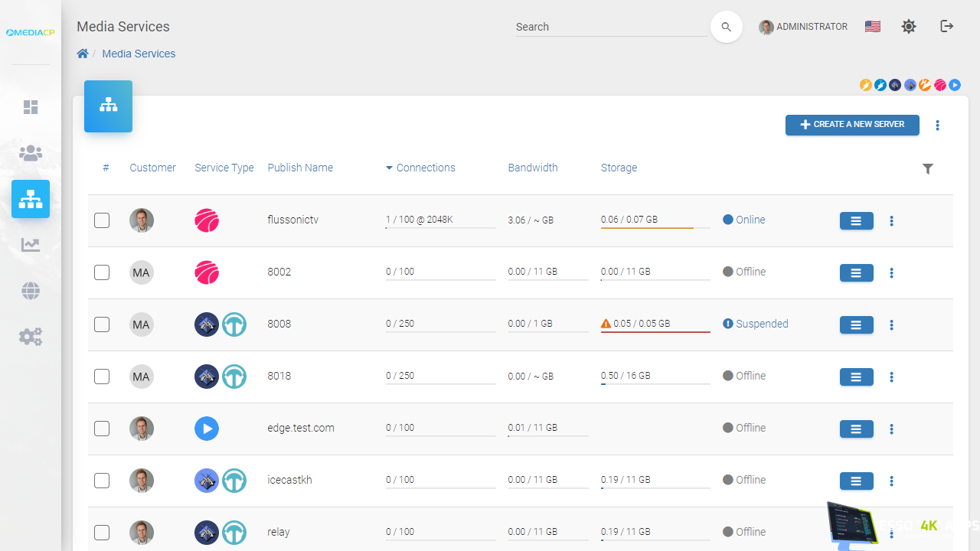Expand the options menu beside Create Server

938,126
